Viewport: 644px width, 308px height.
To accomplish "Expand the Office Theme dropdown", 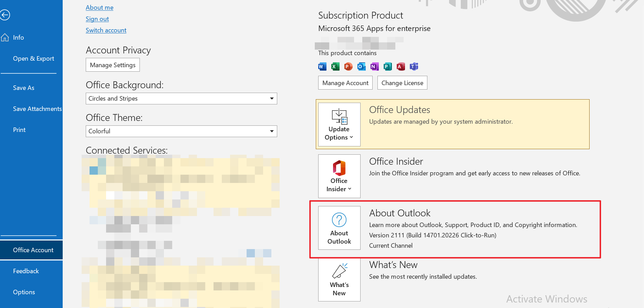I will coord(181,131).
